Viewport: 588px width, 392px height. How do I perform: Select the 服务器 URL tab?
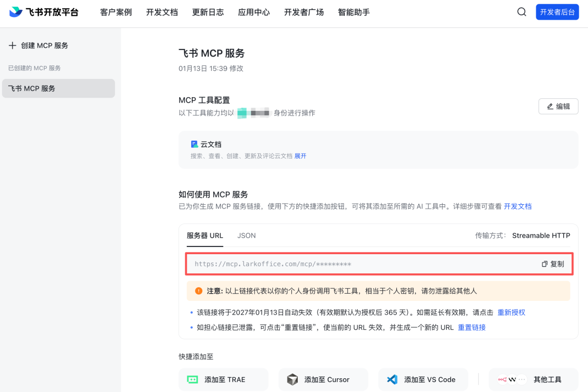tap(205, 236)
